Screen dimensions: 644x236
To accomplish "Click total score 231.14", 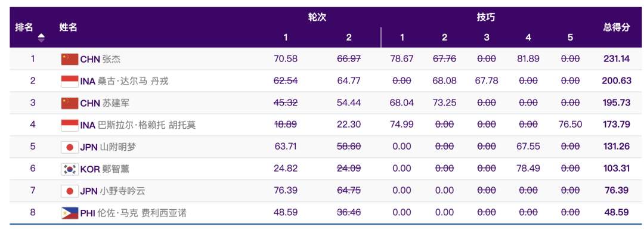I will (617, 58).
